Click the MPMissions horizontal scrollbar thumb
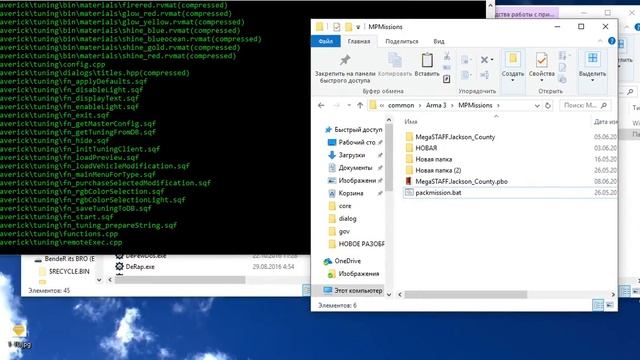Image resolution: width=640 pixels, height=360 pixels. [x=466, y=294]
